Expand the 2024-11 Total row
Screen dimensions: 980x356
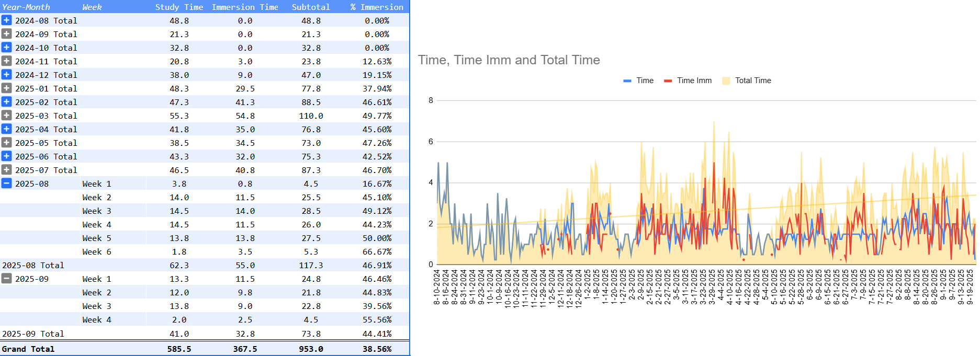click(6, 61)
